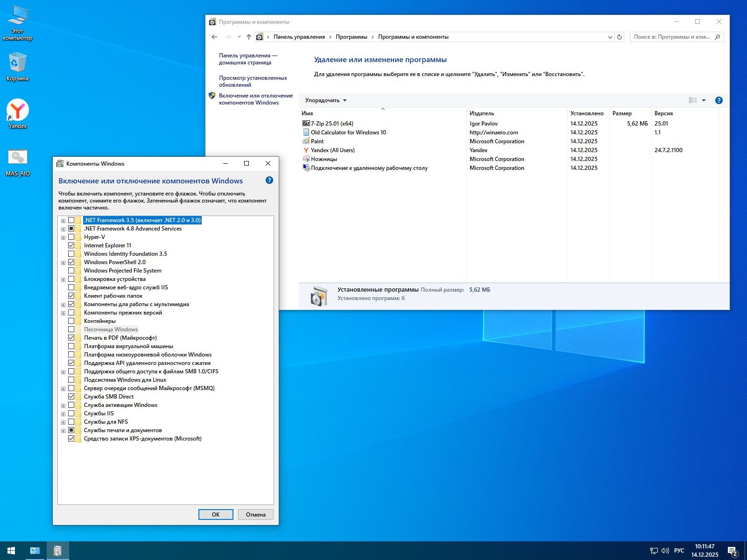Select the 7-Zip 25.01 program entry
Viewport: 747px width, 560px height.
click(332, 124)
